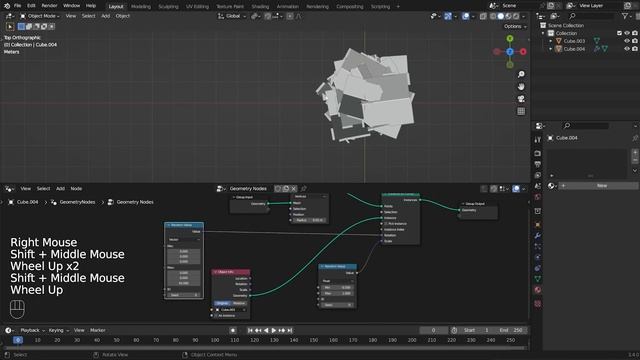Open the View Layer properties tab
This screenshot has width=640, height=360.
(538, 175)
